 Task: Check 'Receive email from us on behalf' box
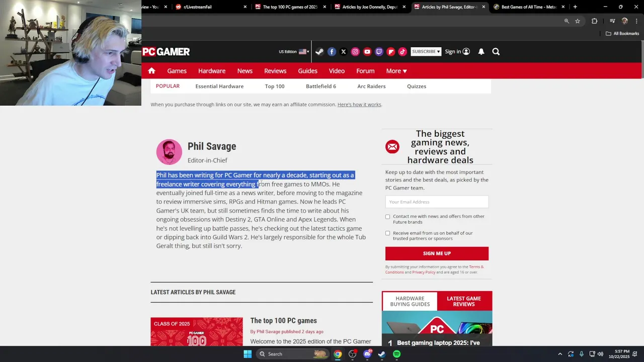[x=387, y=233]
